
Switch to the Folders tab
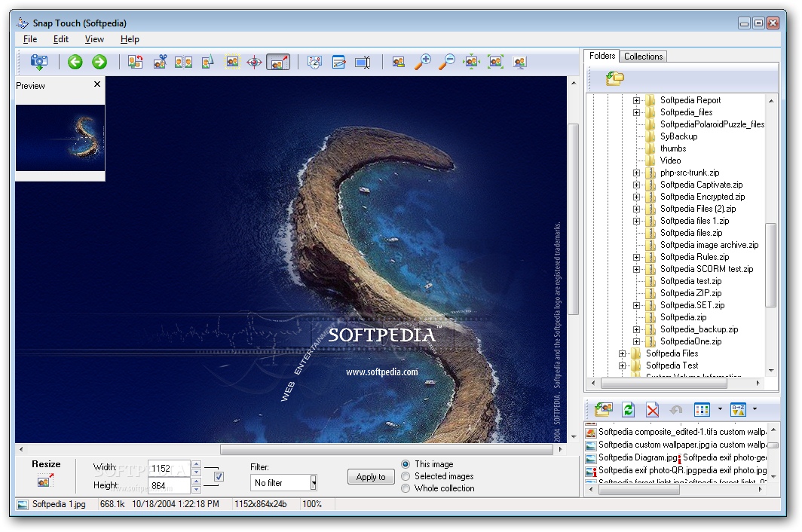pos(602,56)
